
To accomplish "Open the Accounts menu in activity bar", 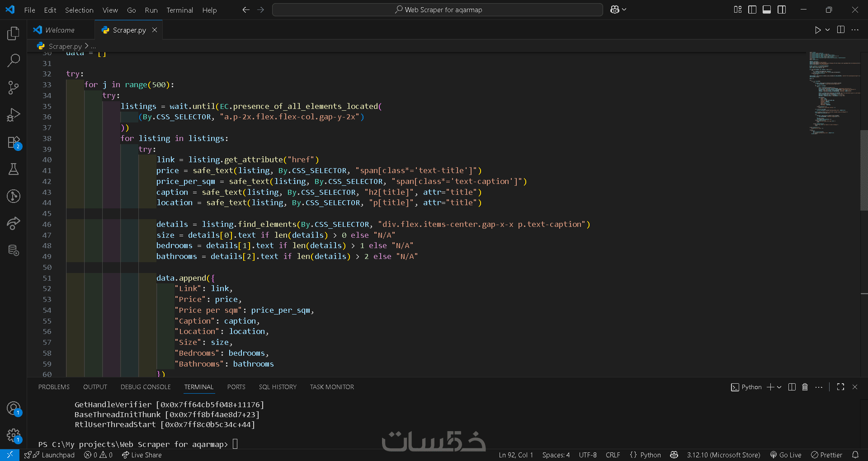I will tap(14, 409).
